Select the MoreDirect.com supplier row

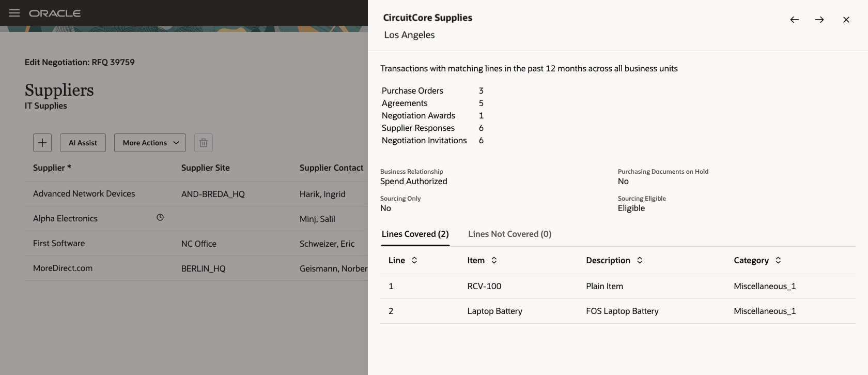point(196,268)
